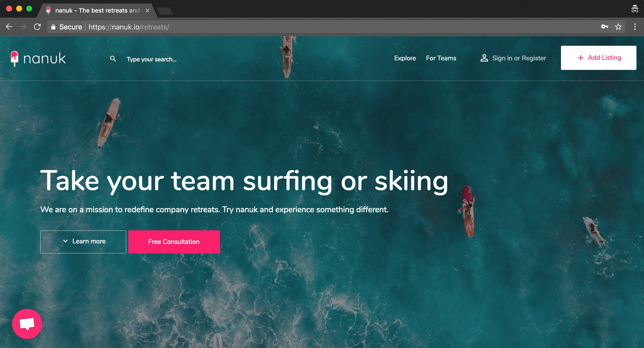This screenshot has height=348, width=644.
Task: Click the Free Consultation button
Action: (174, 242)
